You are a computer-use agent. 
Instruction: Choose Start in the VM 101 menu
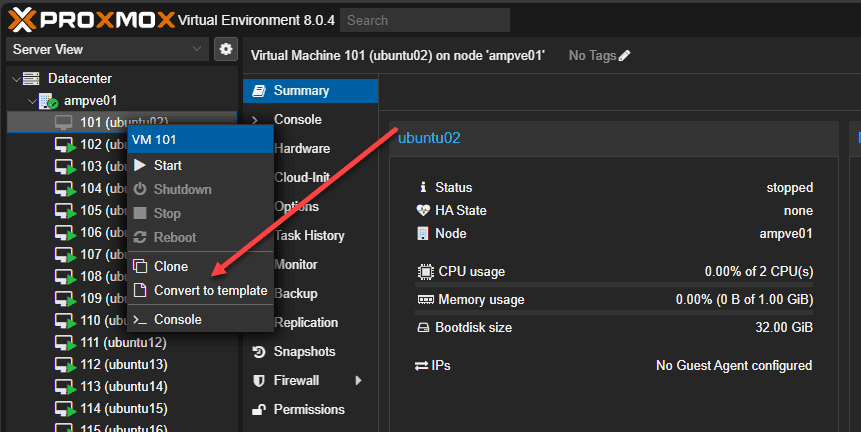click(200, 165)
